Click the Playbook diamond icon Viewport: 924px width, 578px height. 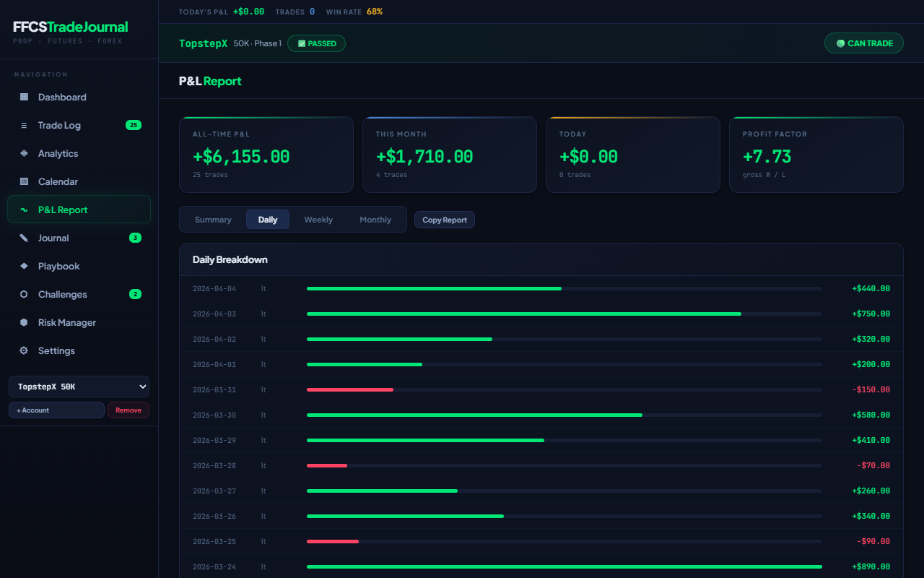[24, 266]
